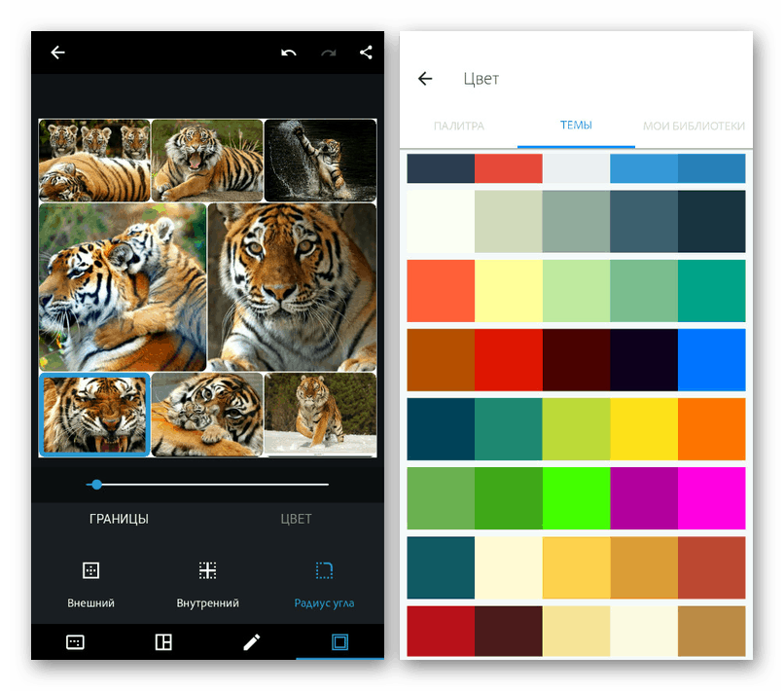Select the tiger walking in snow photo
This screenshot has height=691, width=784.
320,415
